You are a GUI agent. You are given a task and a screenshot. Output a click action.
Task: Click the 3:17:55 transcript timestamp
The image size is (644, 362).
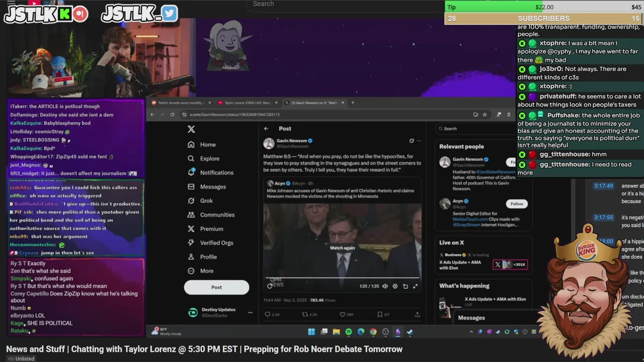click(x=603, y=218)
